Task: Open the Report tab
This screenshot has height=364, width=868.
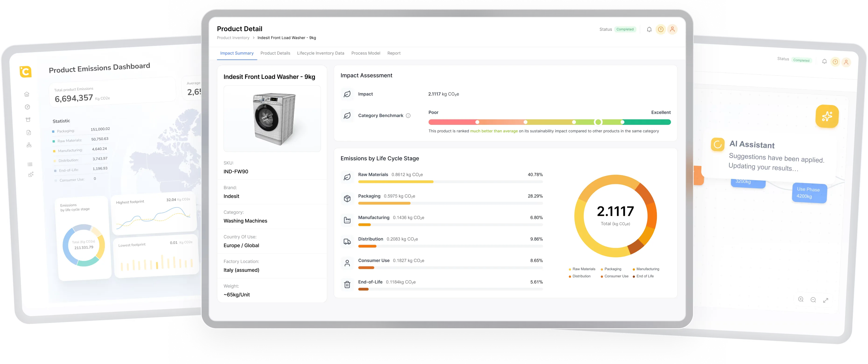Action: [x=394, y=53]
